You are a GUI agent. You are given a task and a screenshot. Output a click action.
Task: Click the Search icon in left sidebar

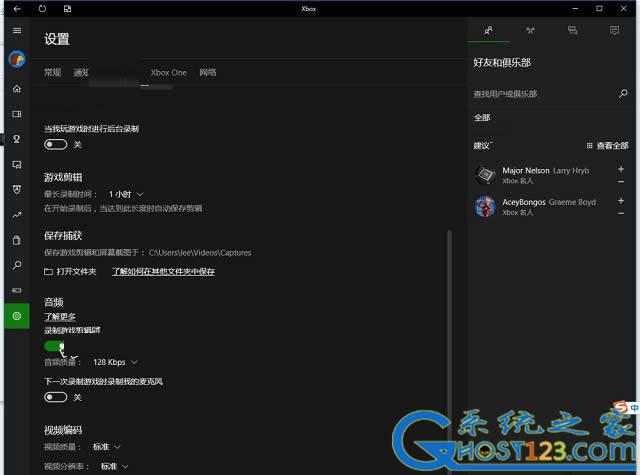pos(16,265)
